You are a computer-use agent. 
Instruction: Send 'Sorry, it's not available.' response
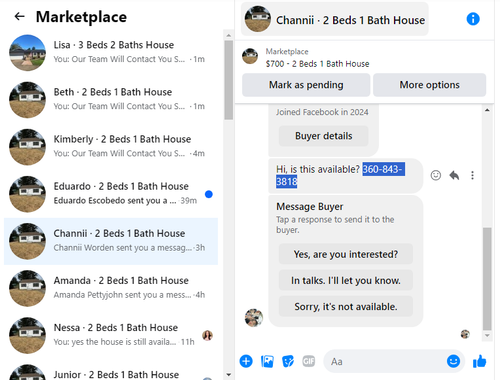point(346,306)
